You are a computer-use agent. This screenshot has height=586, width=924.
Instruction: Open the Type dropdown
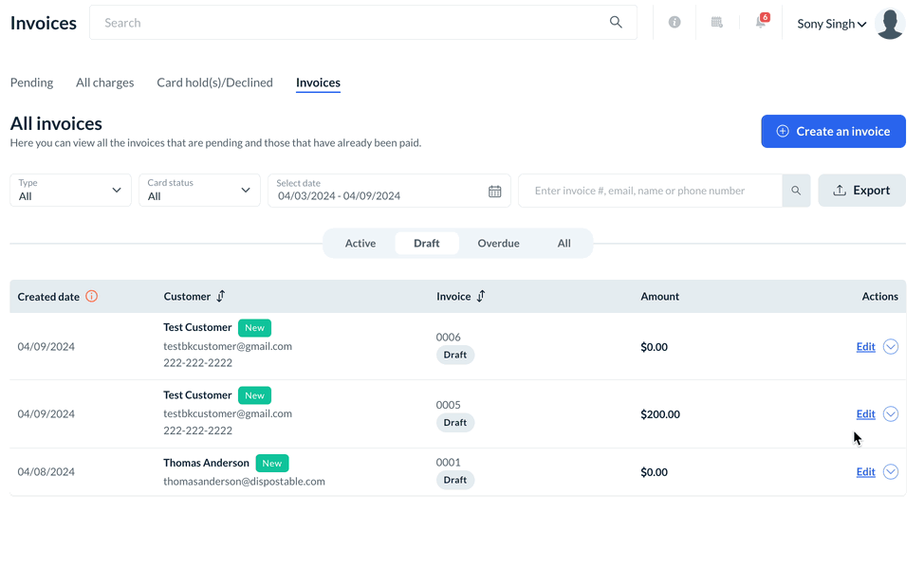pyautogui.click(x=71, y=191)
